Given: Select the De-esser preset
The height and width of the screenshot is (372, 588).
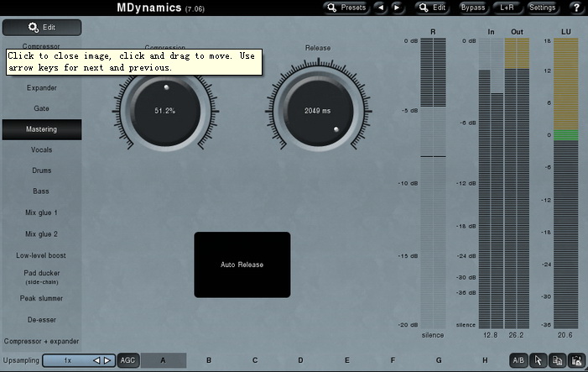Looking at the screenshot, I should [x=42, y=320].
